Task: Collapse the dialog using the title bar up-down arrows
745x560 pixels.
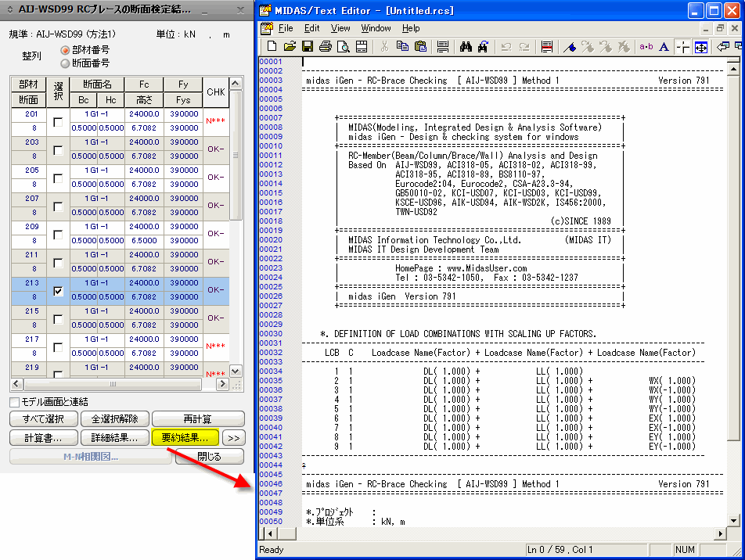Action: coord(9,9)
